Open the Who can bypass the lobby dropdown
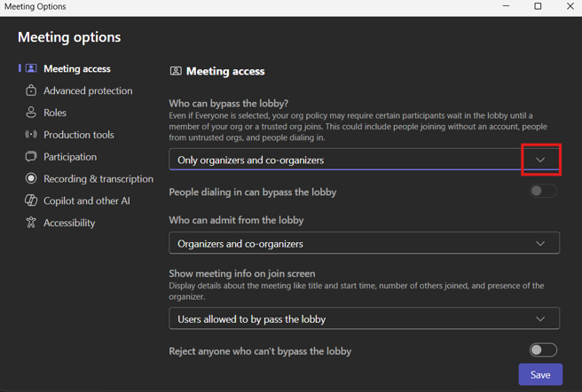582x392 pixels. point(364,160)
